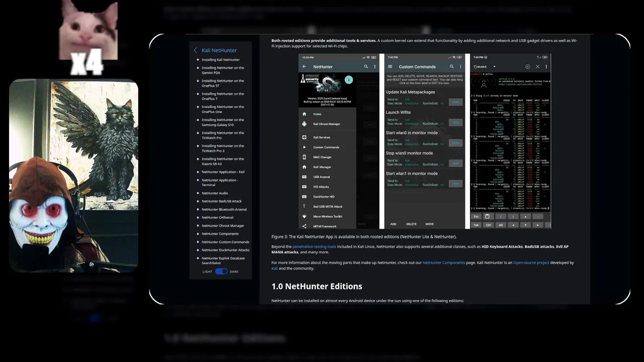Open Installing NetHunter on the Gemini PDA
The image size is (644, 362).
(x=223, y=70)
